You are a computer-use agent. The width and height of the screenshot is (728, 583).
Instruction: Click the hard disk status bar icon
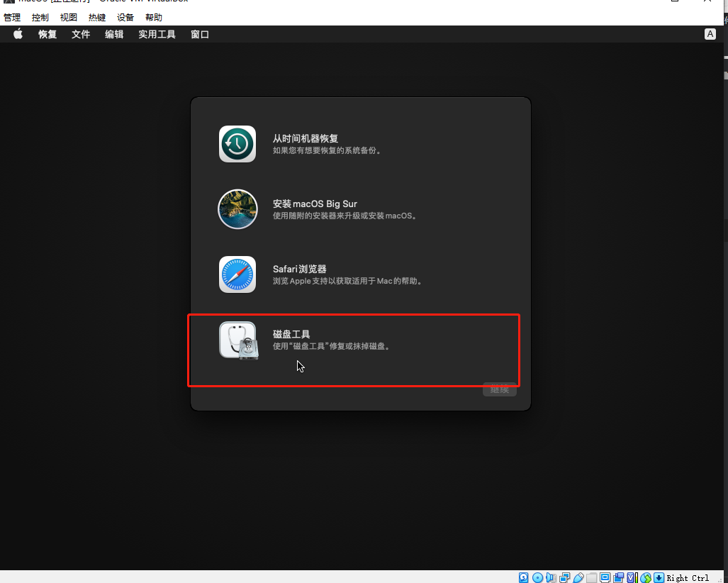pyautogui.click(x=523, y=577)
